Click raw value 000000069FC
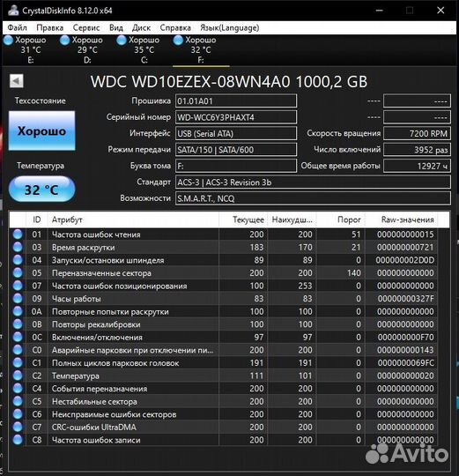459x476 pixels. [x=405, y=363]
